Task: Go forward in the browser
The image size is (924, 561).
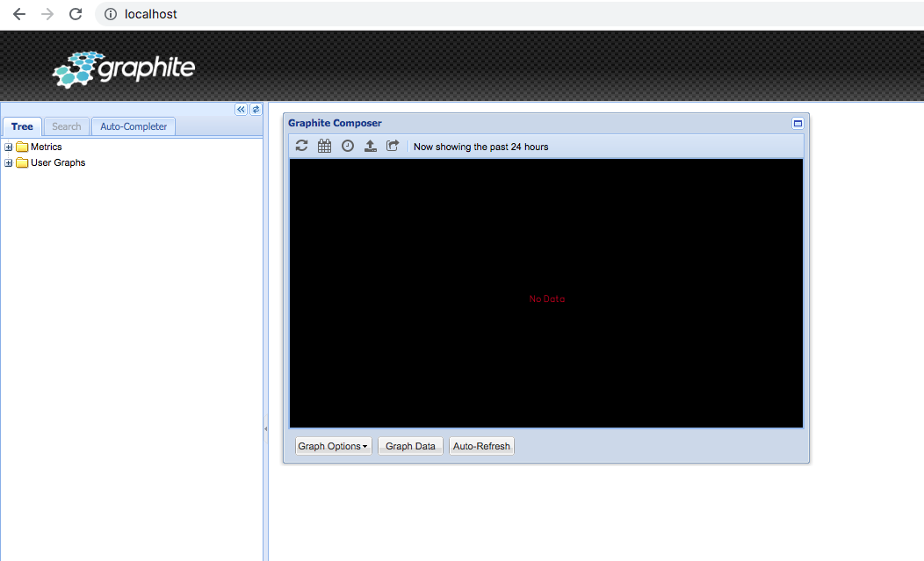Action: point(47,14)
